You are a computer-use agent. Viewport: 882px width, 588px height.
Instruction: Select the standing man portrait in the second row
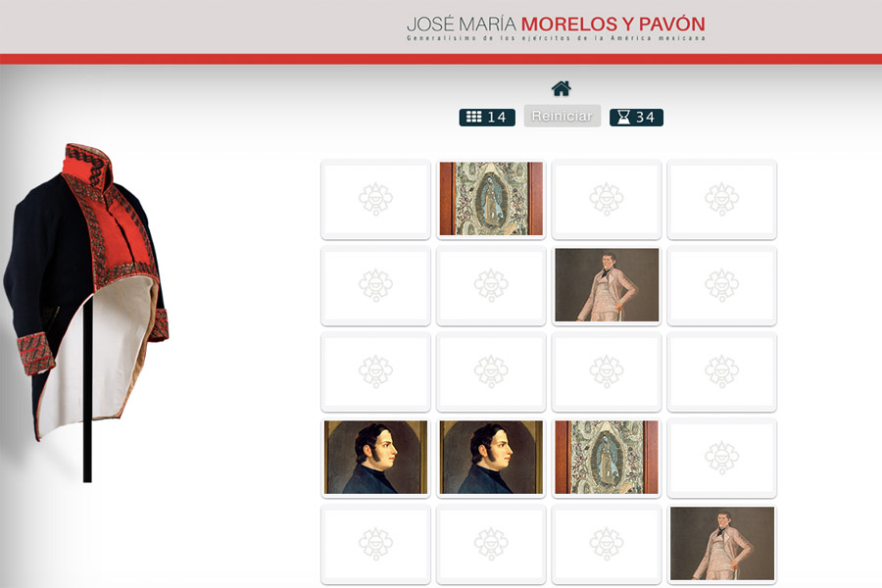pos(607,285)
